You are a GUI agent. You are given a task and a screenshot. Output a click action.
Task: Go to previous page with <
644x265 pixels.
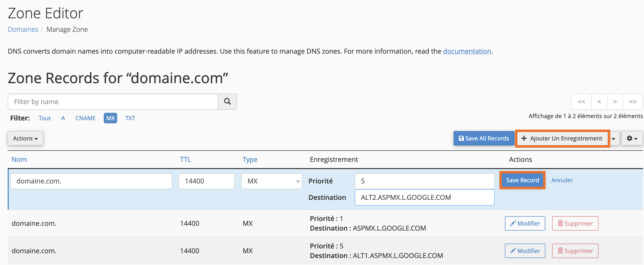tap(599, 102)
